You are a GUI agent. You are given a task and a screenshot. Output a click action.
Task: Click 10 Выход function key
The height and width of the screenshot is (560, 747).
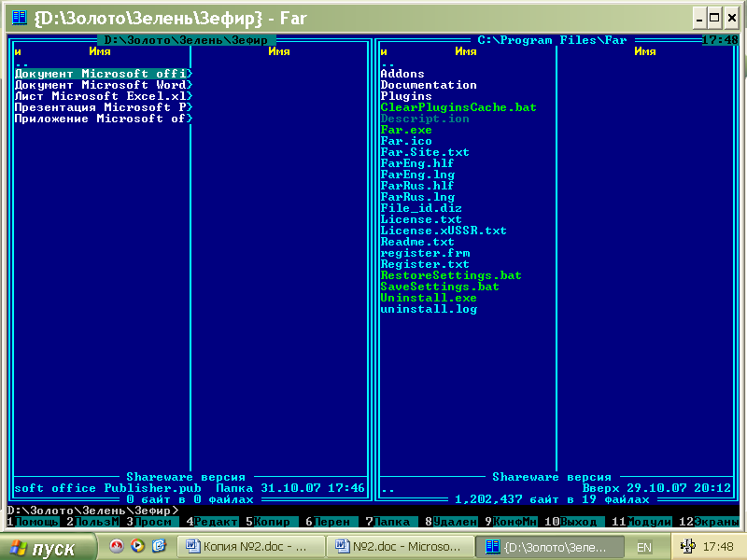pos(574,522)
